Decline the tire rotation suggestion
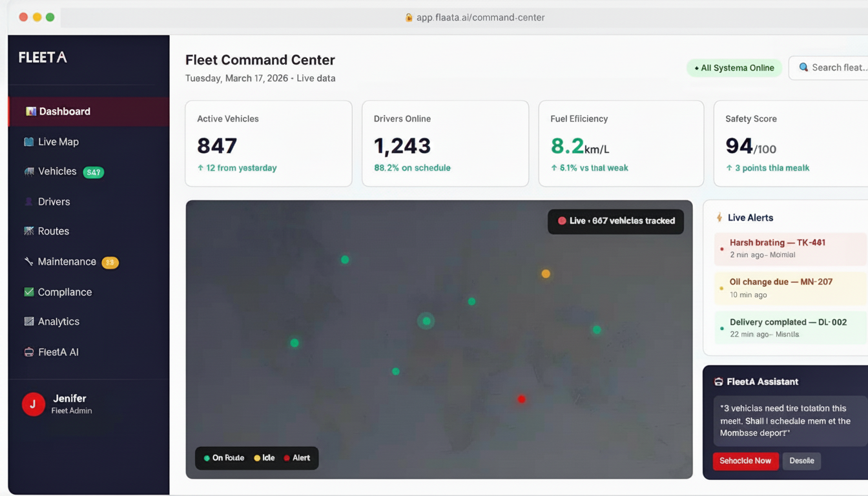This screenshot has width=868, height=496. coord(801,461)
